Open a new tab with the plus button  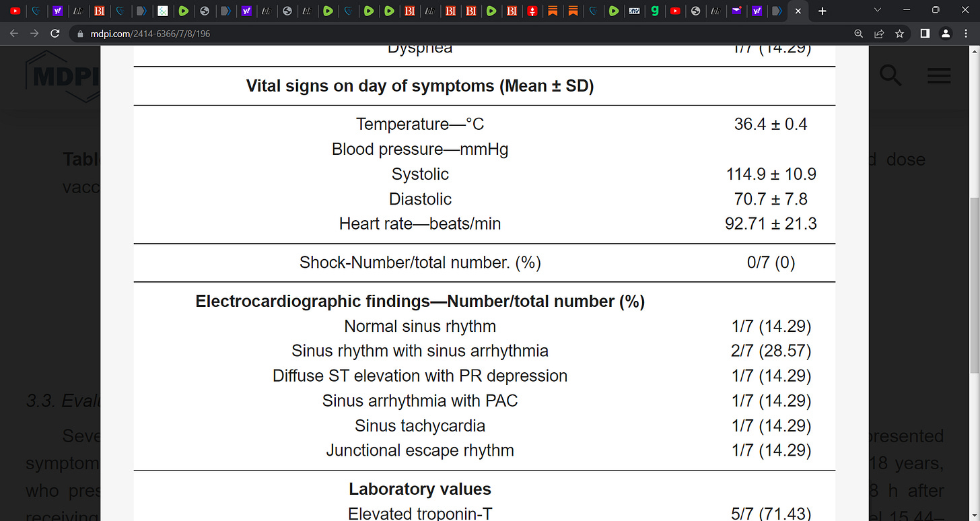822,11
